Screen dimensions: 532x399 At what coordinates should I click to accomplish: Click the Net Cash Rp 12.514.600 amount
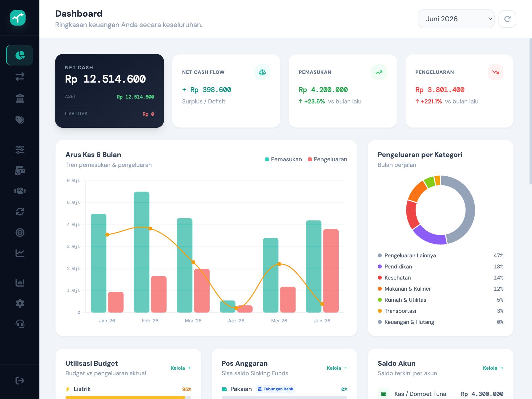click(105, 79)
